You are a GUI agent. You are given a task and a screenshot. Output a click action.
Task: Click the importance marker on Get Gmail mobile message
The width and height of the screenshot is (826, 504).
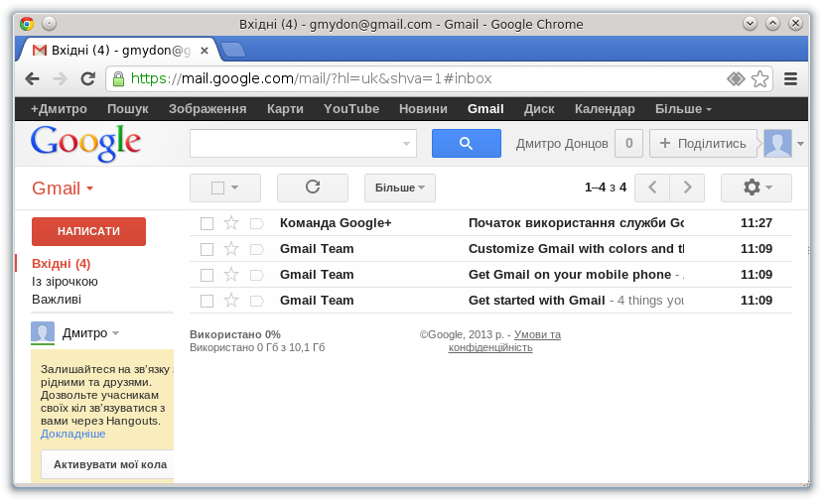pyautogui.click(x=256, y=276)
